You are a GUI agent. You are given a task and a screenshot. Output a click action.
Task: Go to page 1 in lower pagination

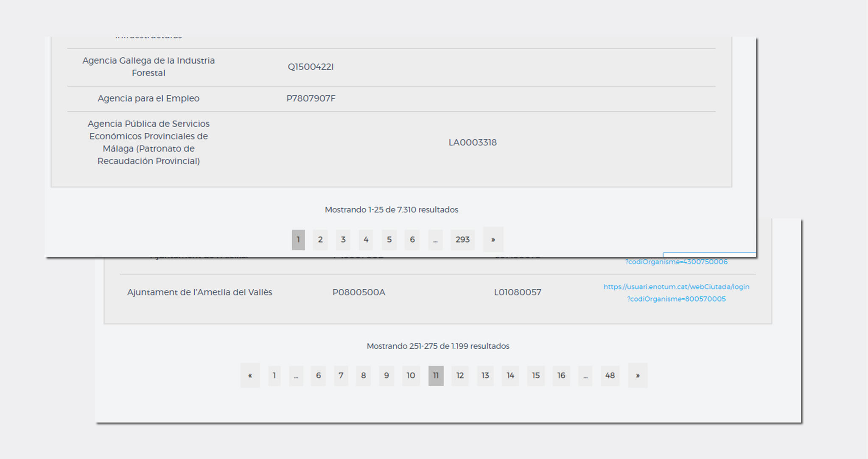[274, 375]
